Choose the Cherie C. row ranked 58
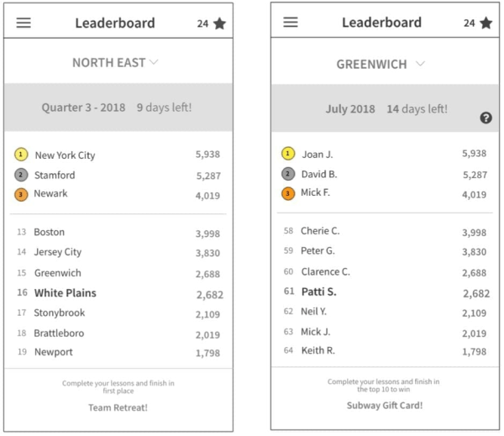This screenshot has width=504, height=436. [386, 231]
